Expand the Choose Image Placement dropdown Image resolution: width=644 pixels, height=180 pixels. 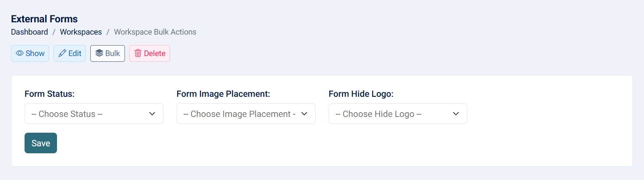[239, 114]
